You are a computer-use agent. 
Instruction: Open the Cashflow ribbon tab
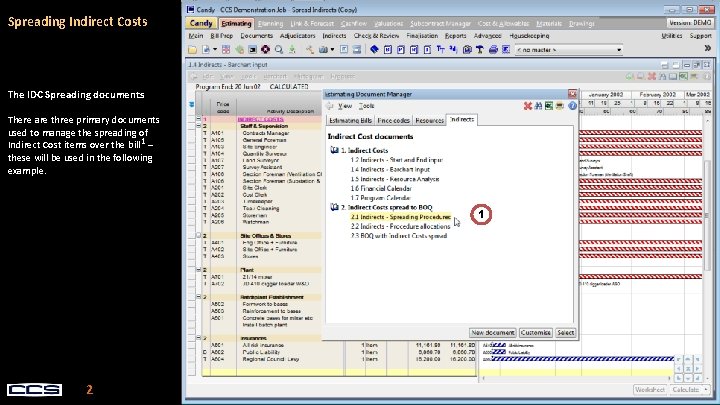pyautogui.click(x=354, y=23)
